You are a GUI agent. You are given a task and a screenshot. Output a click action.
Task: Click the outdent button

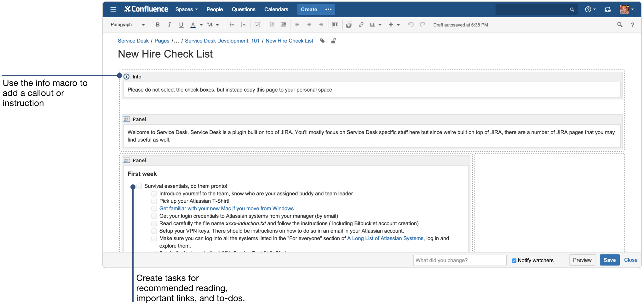[x=272, y=25]
